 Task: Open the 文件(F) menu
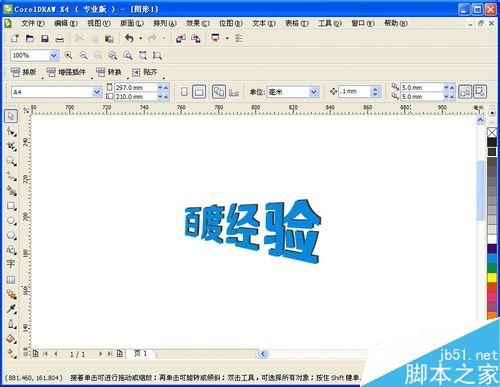(33, 23)
